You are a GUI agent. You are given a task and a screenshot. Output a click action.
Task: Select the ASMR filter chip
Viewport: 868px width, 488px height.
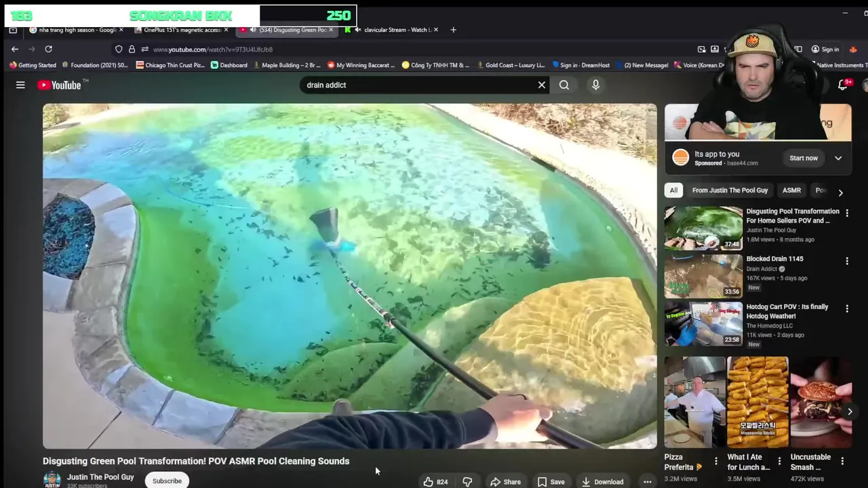[791, 190]
